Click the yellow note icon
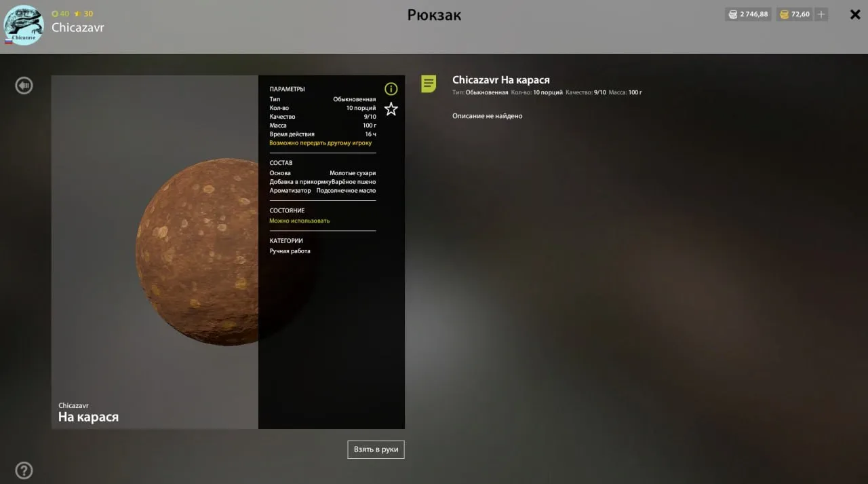This screenshot has width=868, height=484. (429, 83)
